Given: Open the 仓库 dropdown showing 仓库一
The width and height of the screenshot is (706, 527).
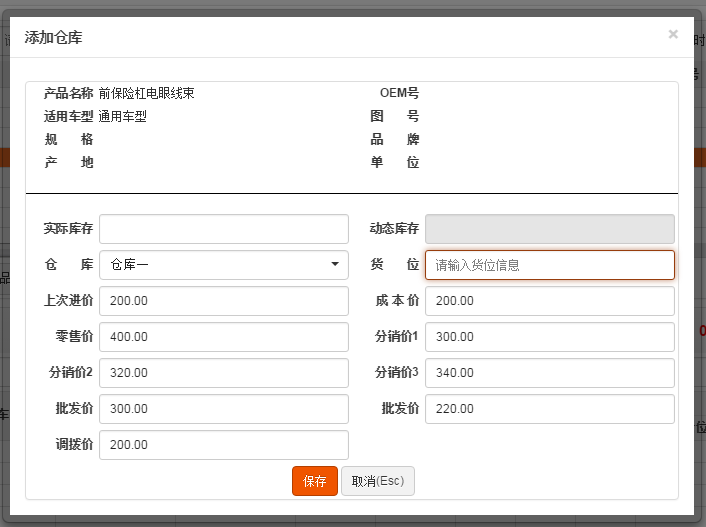Looking at the screenshot, I should pos(223,265).
